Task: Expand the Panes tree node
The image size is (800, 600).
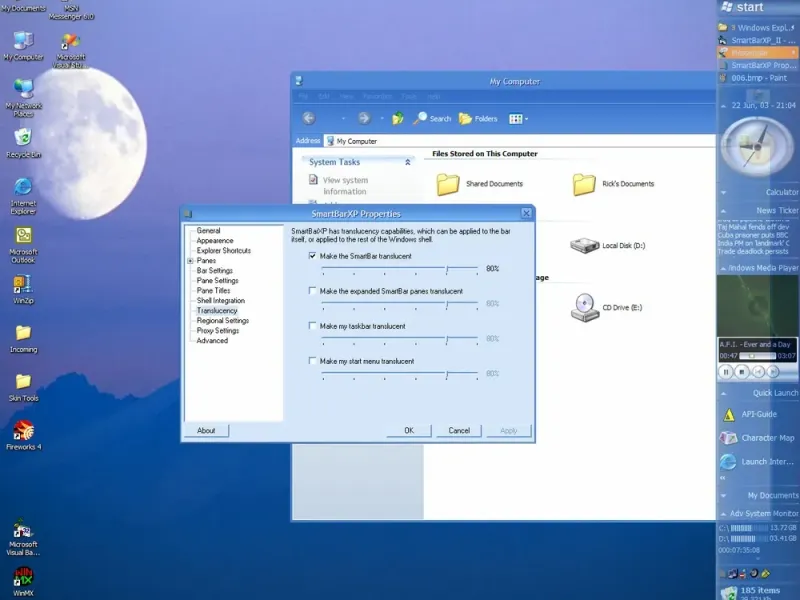Action: click(x=190, y=261)
